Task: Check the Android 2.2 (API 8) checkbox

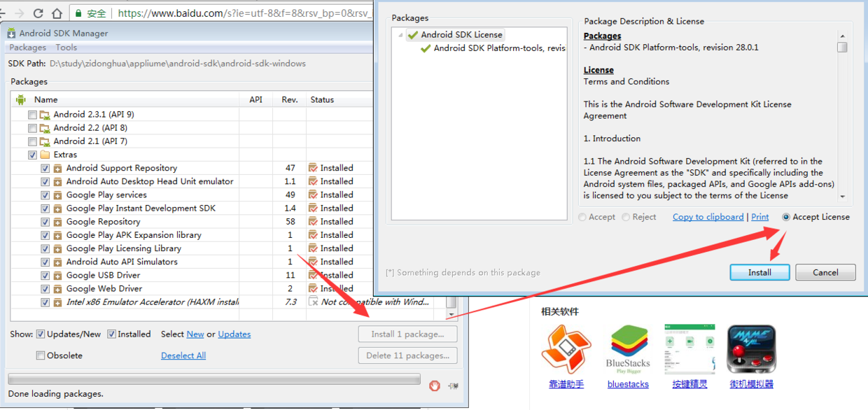Action: (x=32, y=128)
